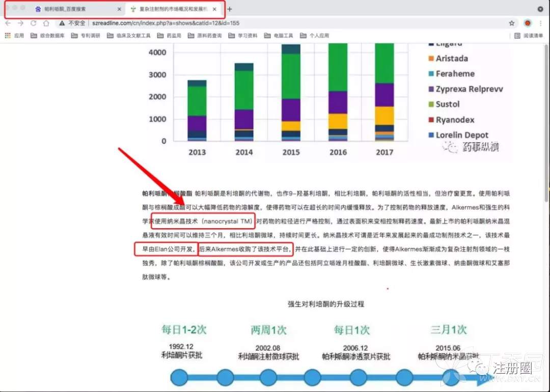
Task: Open the new tab plus button
Action: (230, 9)
